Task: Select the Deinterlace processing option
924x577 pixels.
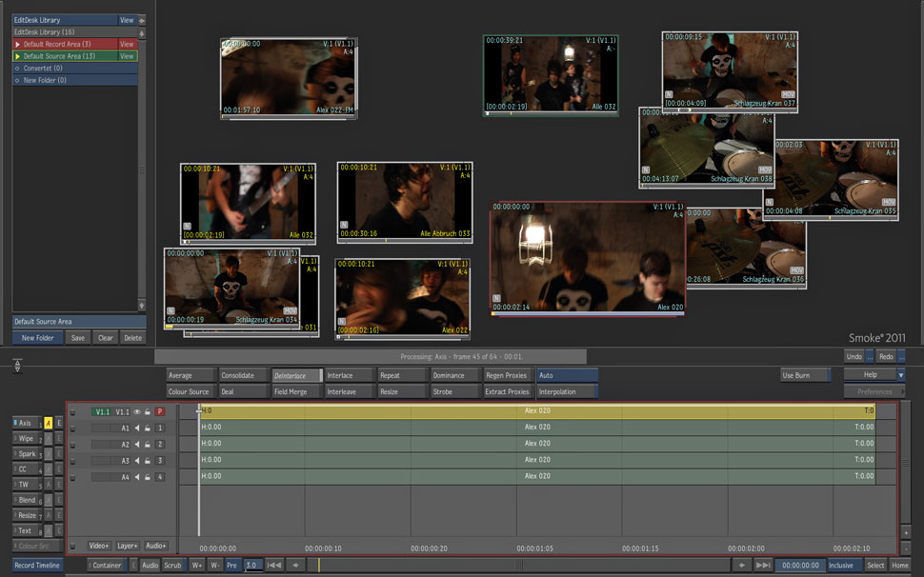Action: 296,375
